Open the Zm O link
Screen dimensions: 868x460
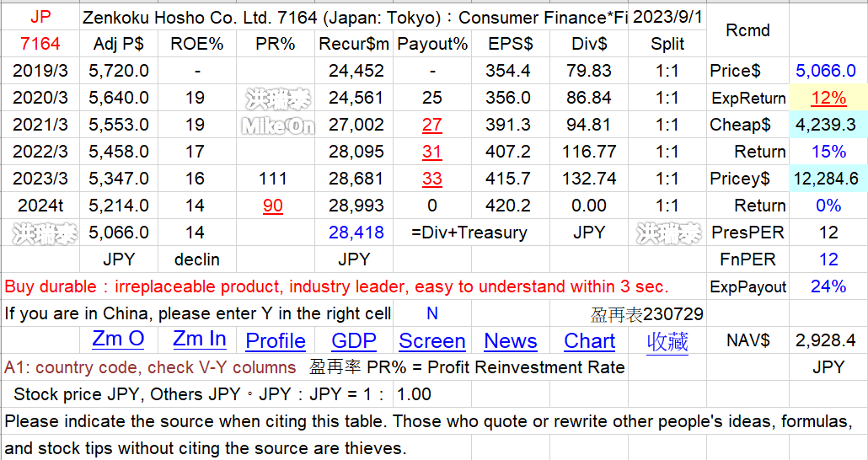118,340
